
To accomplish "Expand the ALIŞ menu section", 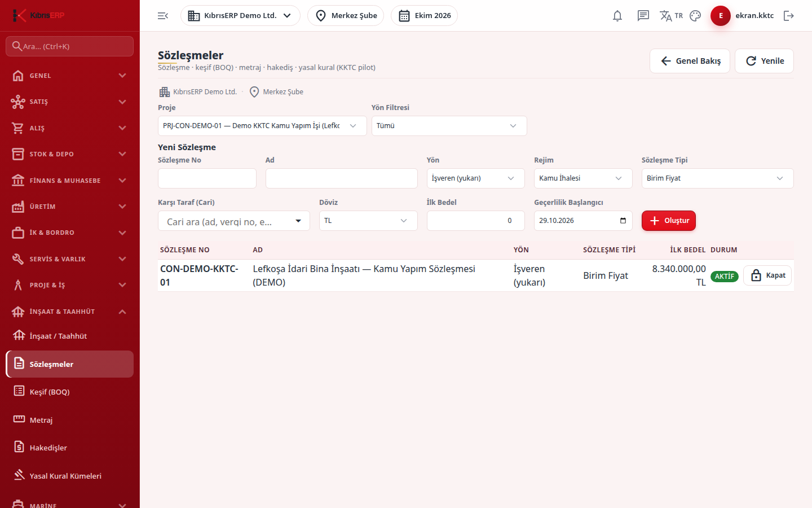I will click(x=70, y=128).
